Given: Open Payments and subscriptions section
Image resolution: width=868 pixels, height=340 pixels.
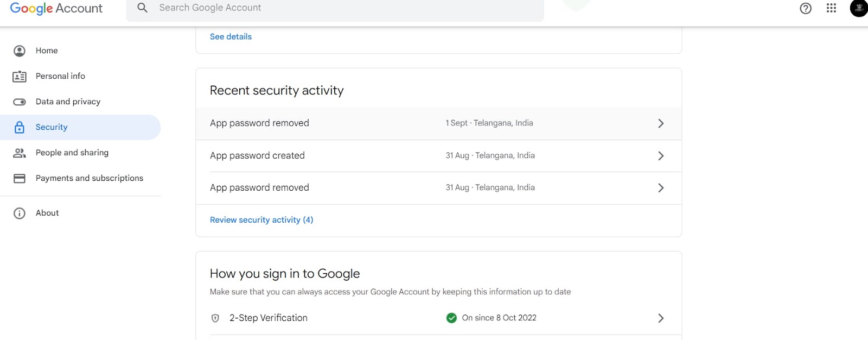Looking at the screenshot, I should pyautogui.click(x=80, y=178).
